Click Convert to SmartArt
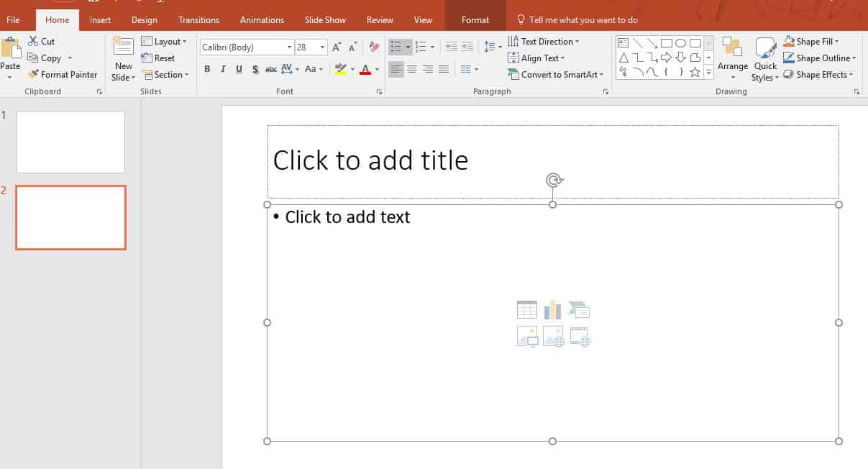Viewport: 868px width, 469px height. (x=556, y=75)
